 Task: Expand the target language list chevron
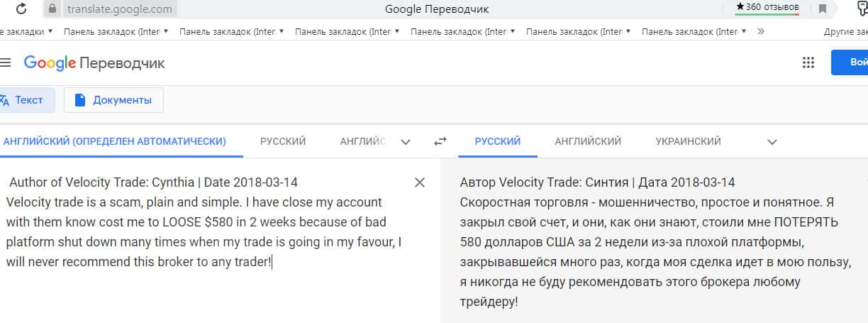pyautogui.click(x=772, y=141)
